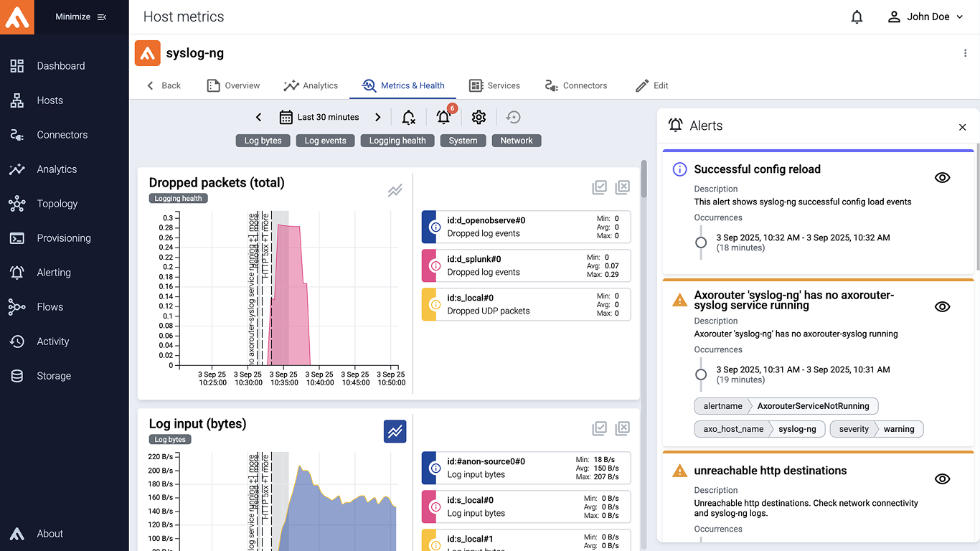Click the muted alerts bell icon
Image resolution: width=980 pixels, height=551 pixels.
tap(408, 118)
